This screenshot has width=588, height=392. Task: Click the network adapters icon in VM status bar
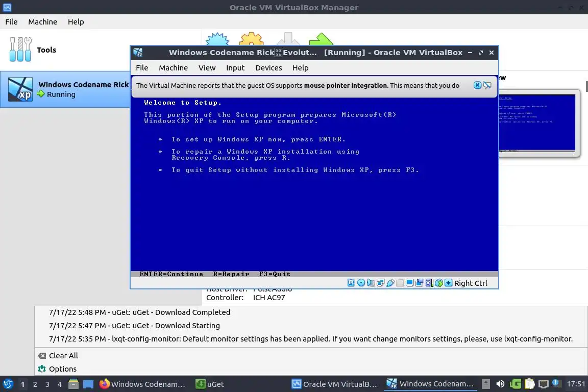point(381,283)
